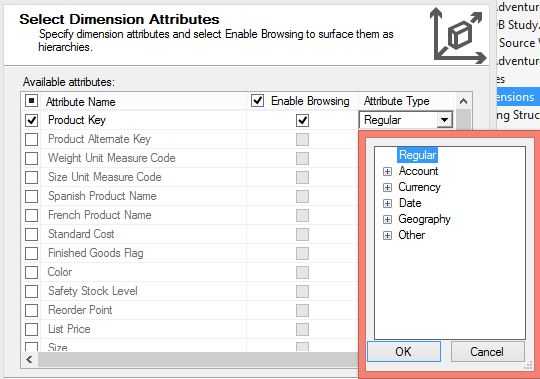Uncheck the Product Key attribute checkbox
This screenshot has height=379, width=540.
[x=32, y=120]
